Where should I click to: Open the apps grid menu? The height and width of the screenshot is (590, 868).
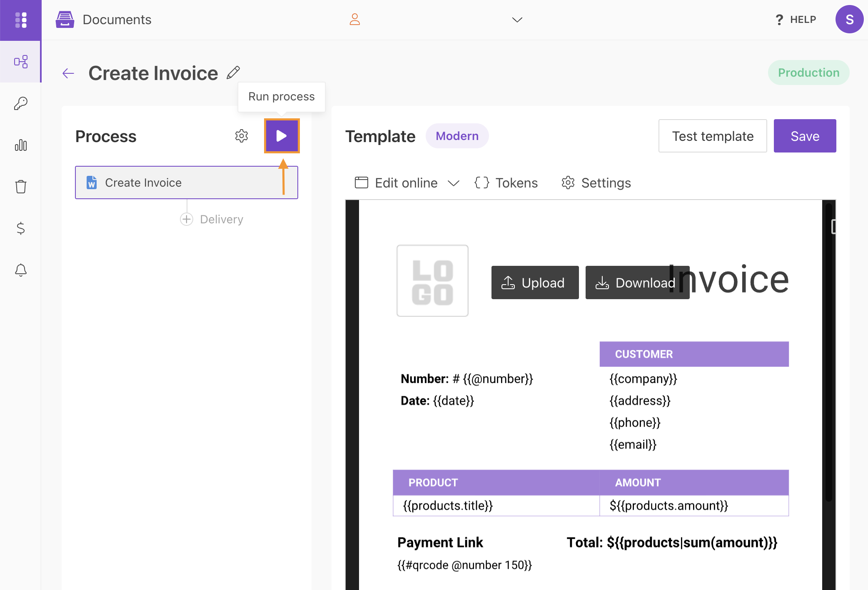(x=21, y=20)
